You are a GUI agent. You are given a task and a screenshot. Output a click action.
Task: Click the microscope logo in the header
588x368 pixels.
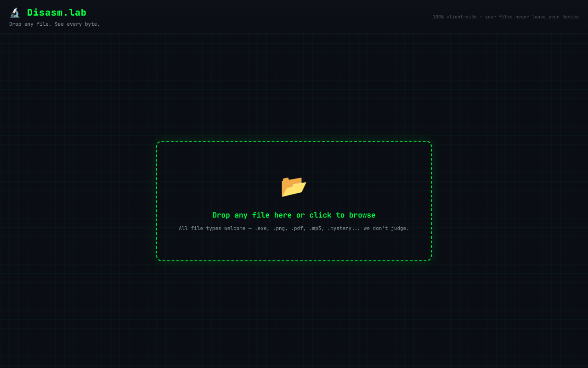tap(15, 12)
